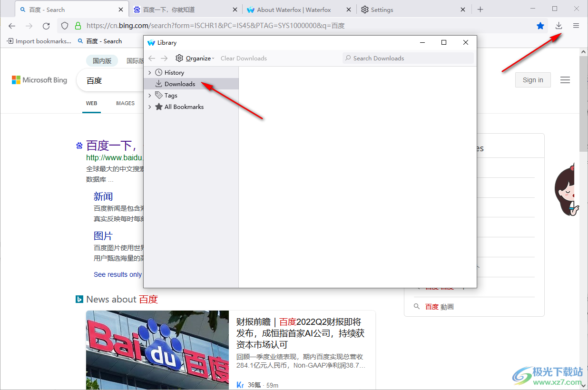The width and height of the screenshot is (588, 390).
Task: Open the 新闻 sublink
Action: click(x=103, y=196)
